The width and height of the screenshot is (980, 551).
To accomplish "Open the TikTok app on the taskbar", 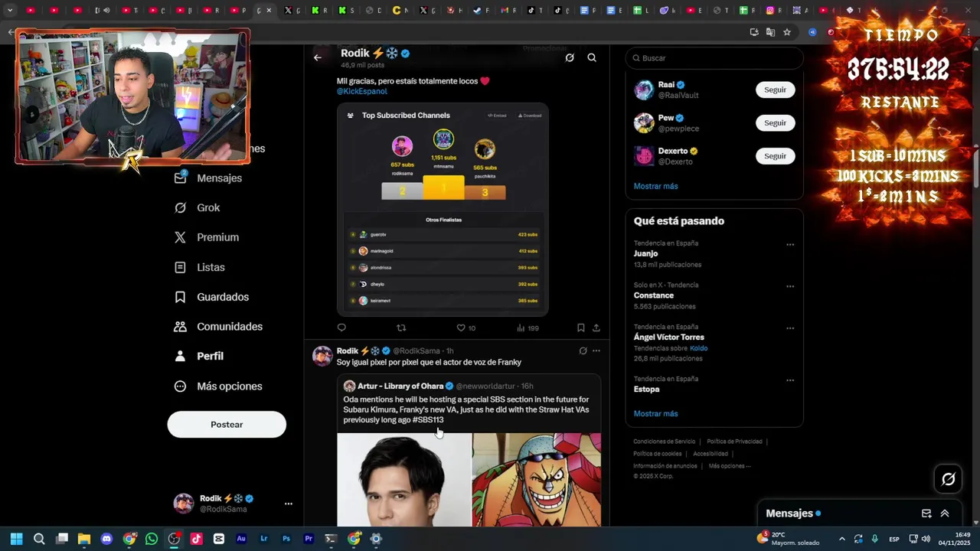I will [x=197, y=539].
